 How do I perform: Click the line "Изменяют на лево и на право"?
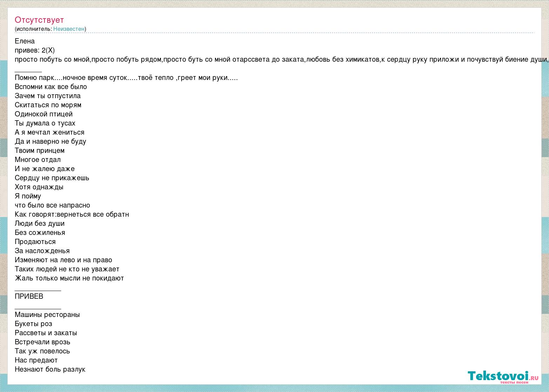(x=63, y=260)
